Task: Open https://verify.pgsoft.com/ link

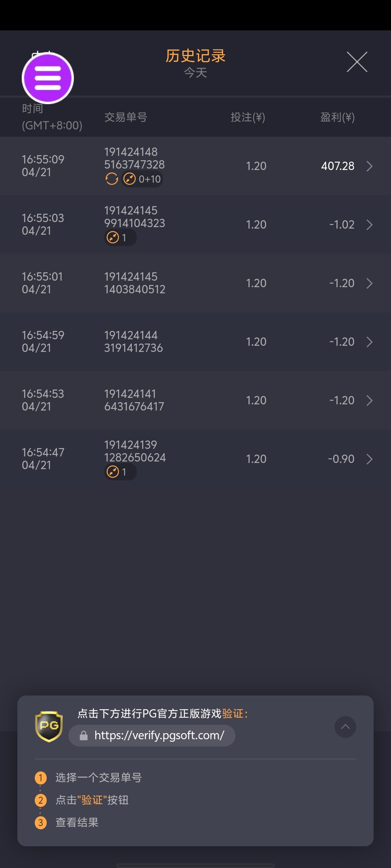Action: point(159,735)
